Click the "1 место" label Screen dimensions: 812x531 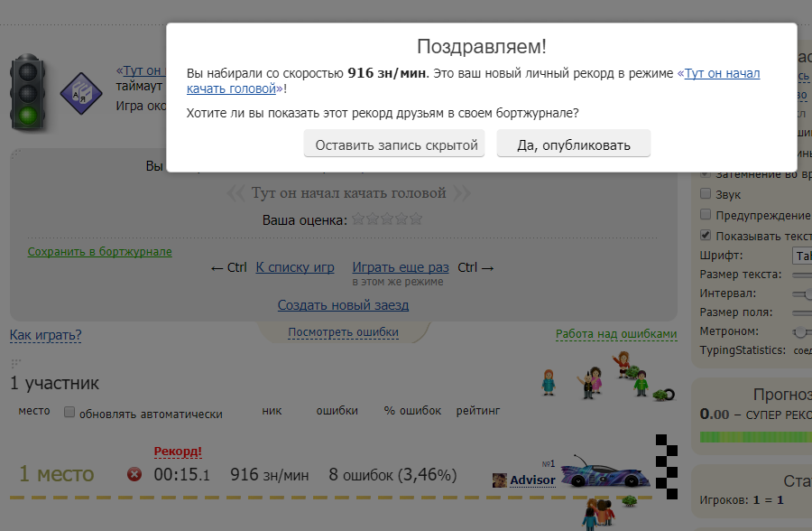coord(57,474)
